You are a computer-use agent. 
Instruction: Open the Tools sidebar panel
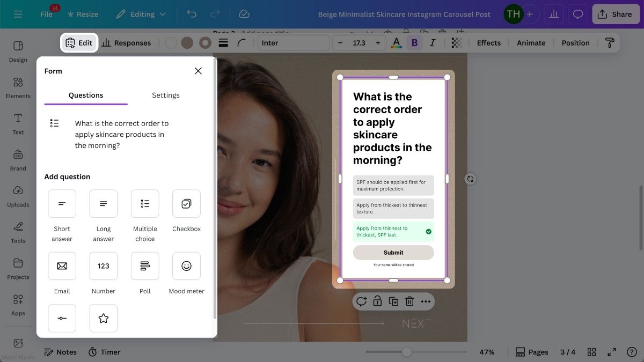tap(18, 232)
